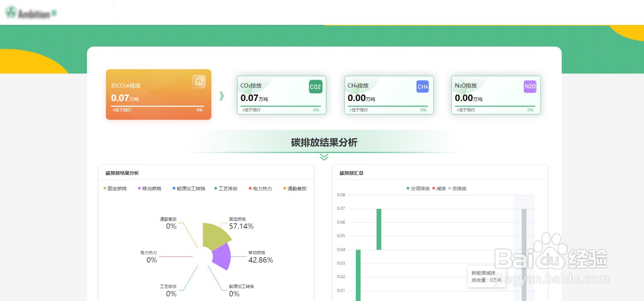This screenshot has width=644, height=301.
Task: Click the purple N2O badge icon
Action: pos(530,86)
